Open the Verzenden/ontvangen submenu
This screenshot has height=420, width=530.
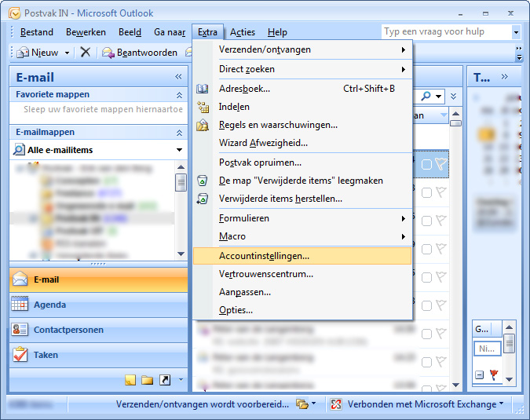(x=302, y=49)
